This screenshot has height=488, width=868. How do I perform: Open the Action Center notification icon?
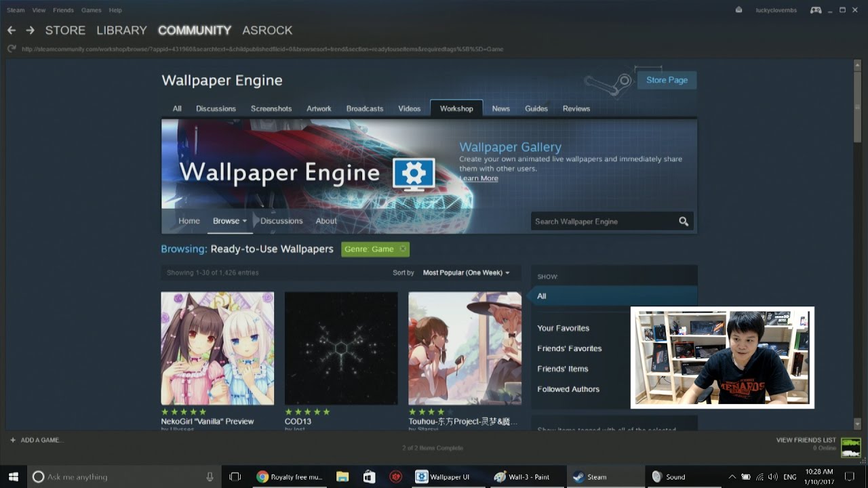[850, 476]
